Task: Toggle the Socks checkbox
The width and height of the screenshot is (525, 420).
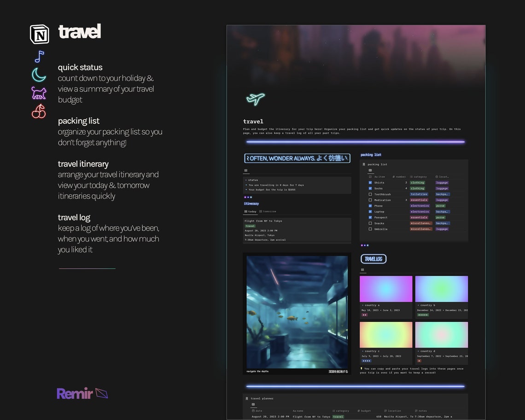Action: tap(370, 188)
